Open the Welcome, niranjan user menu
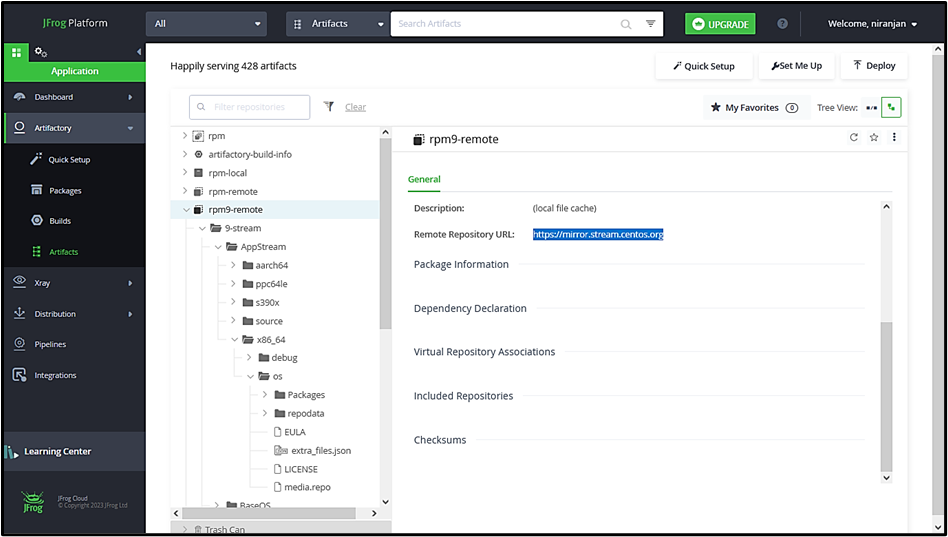This screenshot has height=537, width=948. (x=872, y=24)
